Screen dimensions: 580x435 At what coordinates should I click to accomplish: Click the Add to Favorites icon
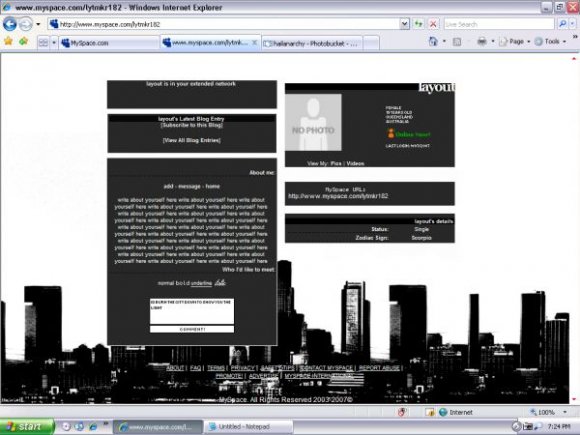(x=24, y=41)
